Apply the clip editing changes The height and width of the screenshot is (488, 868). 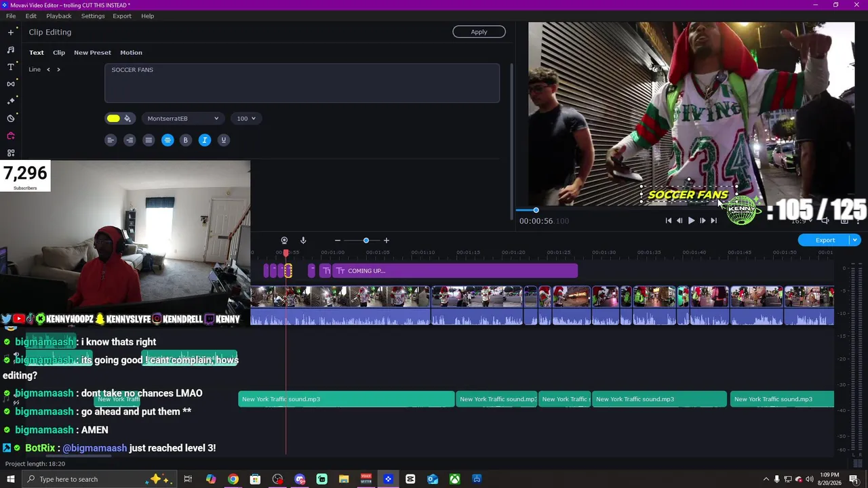pos(479,32)
